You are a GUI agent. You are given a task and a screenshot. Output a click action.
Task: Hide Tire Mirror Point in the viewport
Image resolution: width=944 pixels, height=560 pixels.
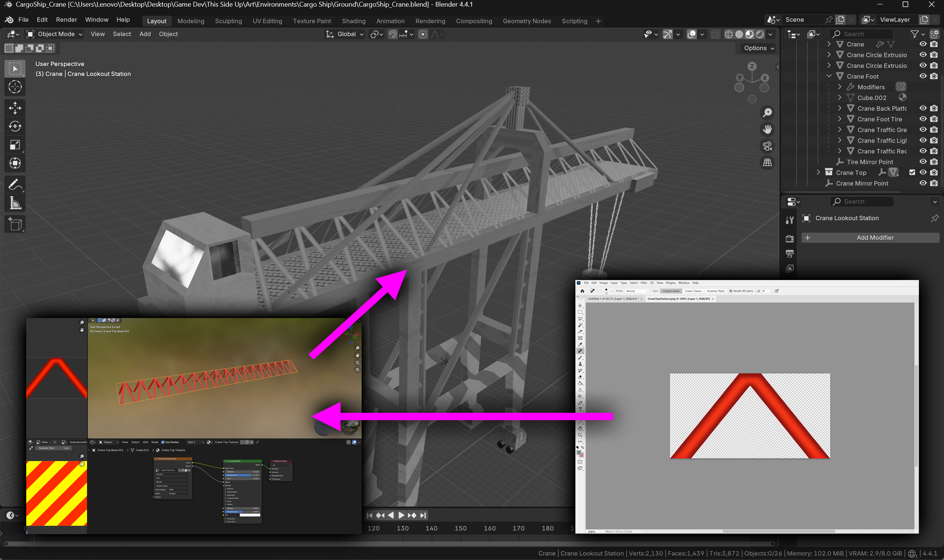coord(923,162)
